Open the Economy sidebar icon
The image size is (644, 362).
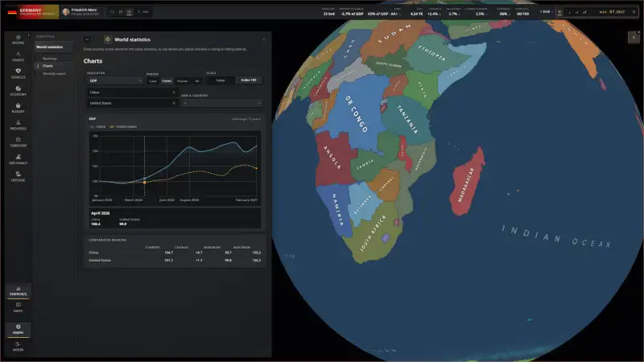point(18,91)
